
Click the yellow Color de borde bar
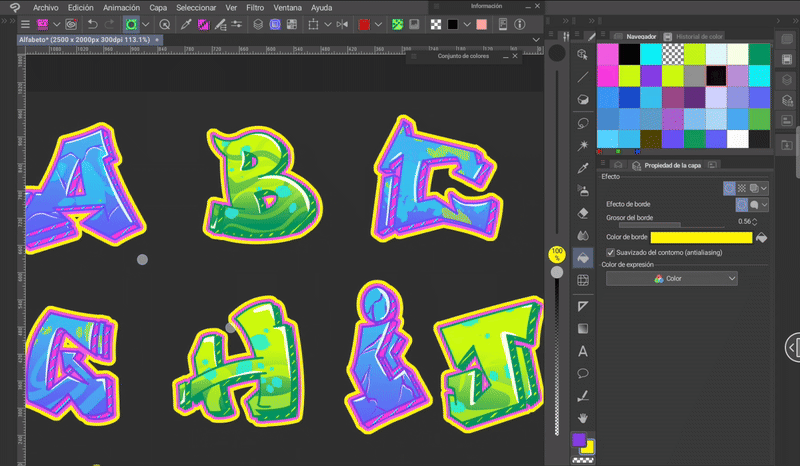coord(700,237)
